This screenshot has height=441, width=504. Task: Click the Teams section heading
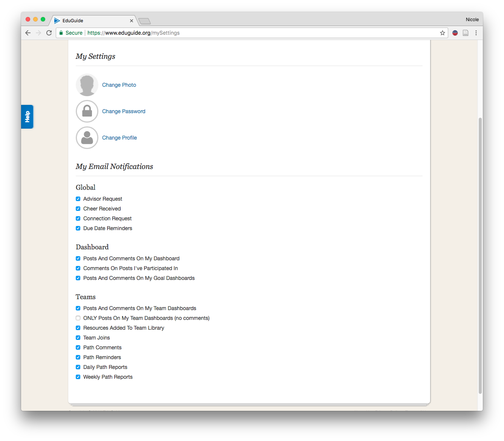86,297
